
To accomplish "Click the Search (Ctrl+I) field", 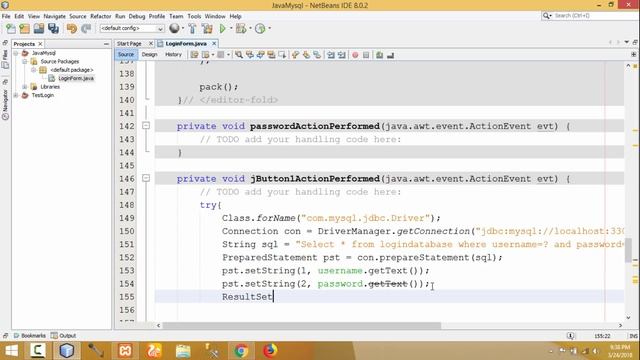I will coord(590,16).
